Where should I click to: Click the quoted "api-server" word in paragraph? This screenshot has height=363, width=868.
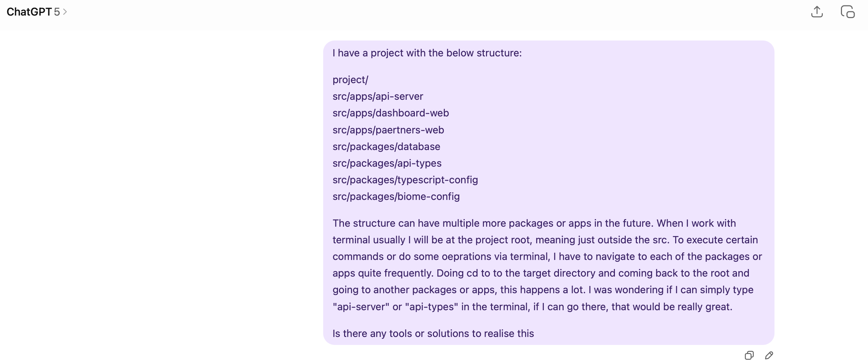tap(361, 307)
